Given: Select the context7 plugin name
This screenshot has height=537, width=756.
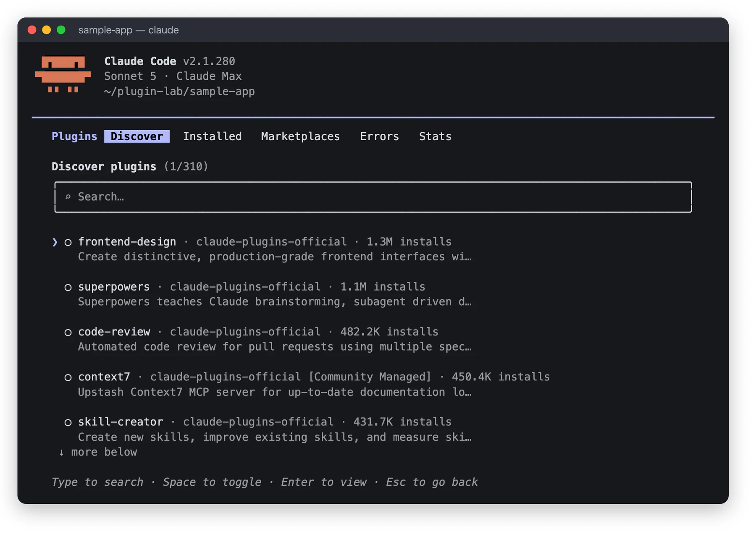Looking at the screenshot, I should (x=104, y=377).
